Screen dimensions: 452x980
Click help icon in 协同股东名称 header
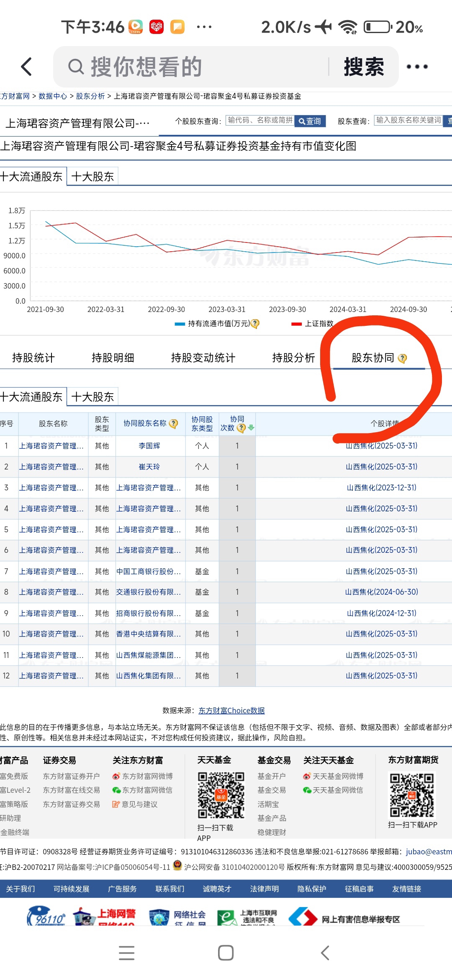[x=174, y=424]
